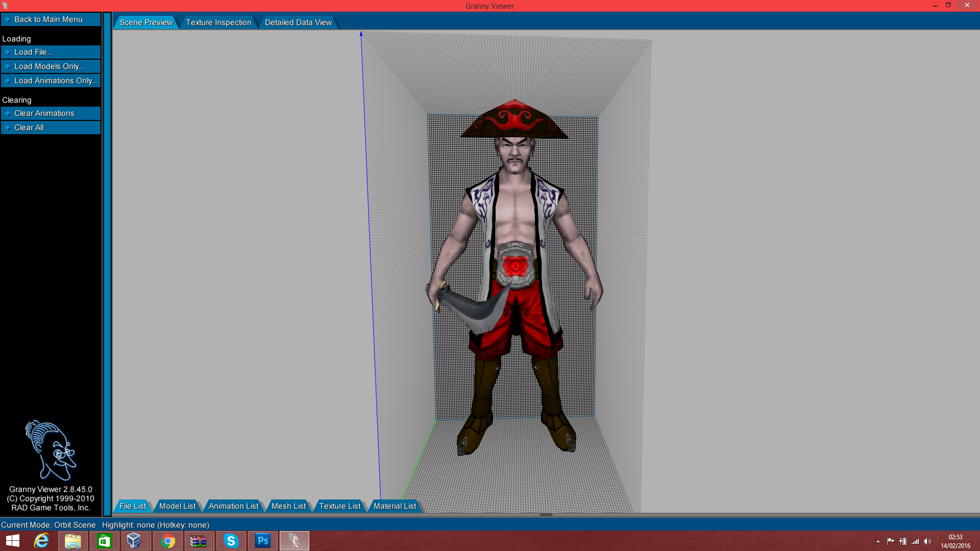980x551 pixels.
Task: Open the Windows Store taskbar icon
Action: (x=105, y=541)
